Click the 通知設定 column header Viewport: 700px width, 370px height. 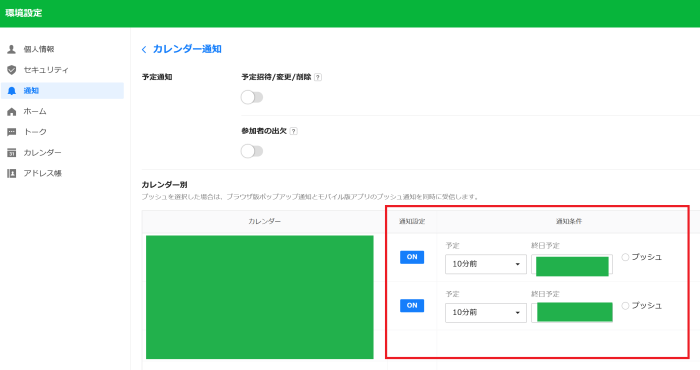412,221
